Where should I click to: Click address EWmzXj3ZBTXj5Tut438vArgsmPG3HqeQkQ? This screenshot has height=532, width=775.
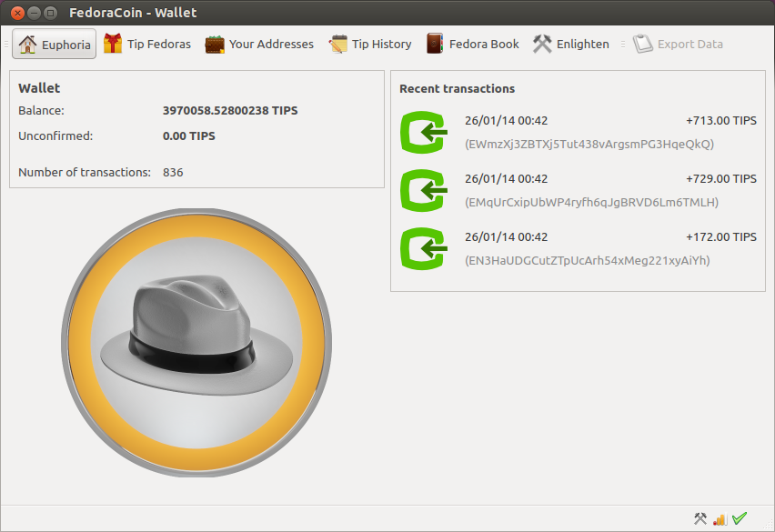pos(589,145)
